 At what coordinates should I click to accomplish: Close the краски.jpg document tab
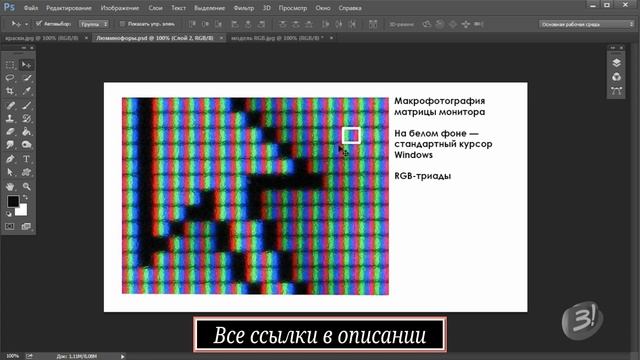tap(86, 38)
